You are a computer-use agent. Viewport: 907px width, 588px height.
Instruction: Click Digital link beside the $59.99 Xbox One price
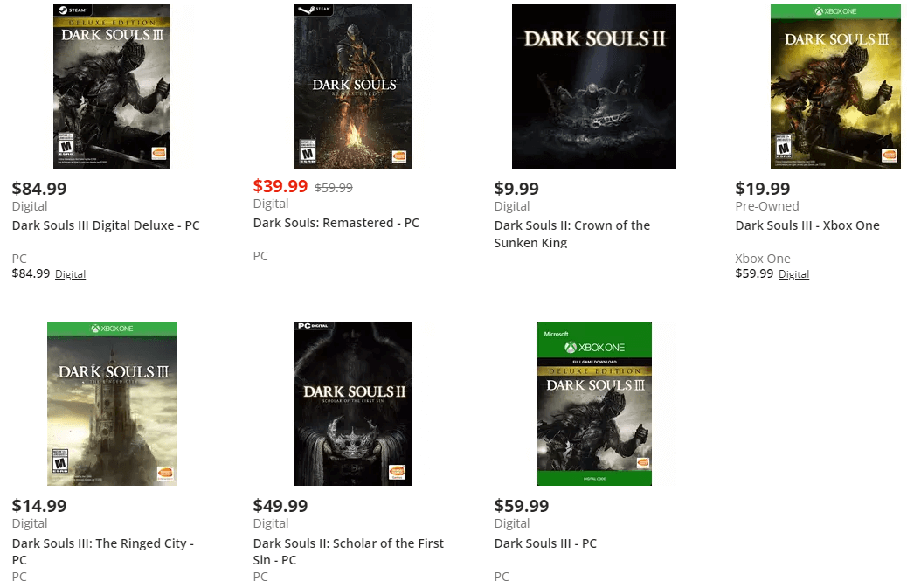point(793,274)
